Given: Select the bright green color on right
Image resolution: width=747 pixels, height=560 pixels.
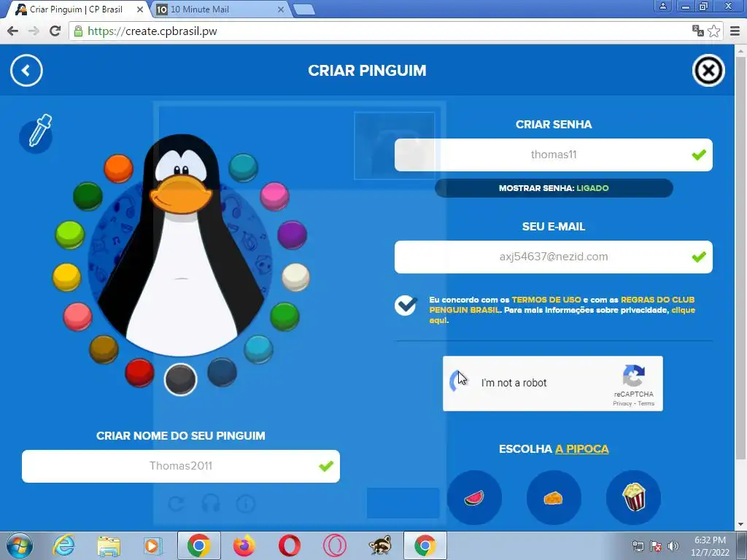Looking at the screenshot, I should [285, 316].
